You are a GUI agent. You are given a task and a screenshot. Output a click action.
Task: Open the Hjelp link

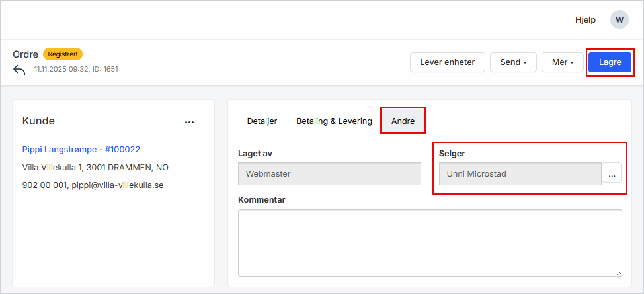tap(585, 20)
